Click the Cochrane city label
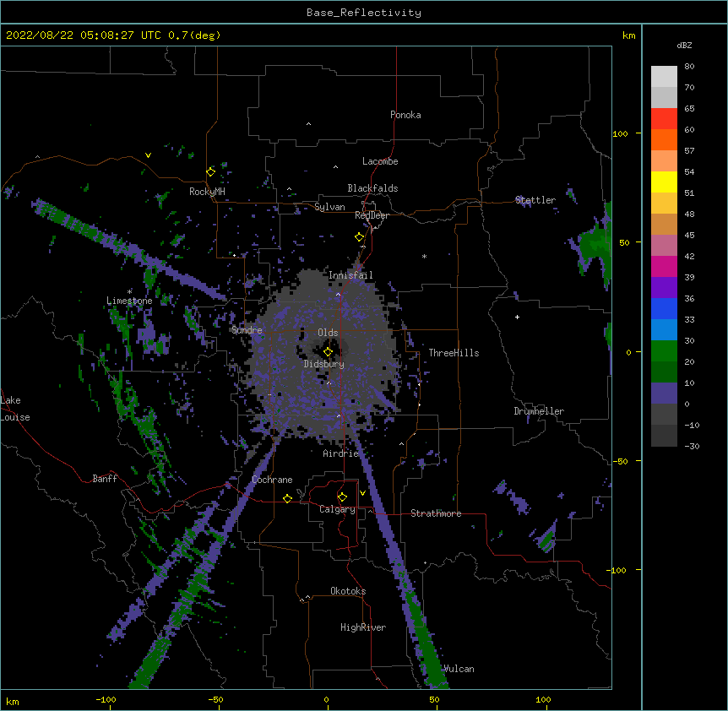 point(272,480)
